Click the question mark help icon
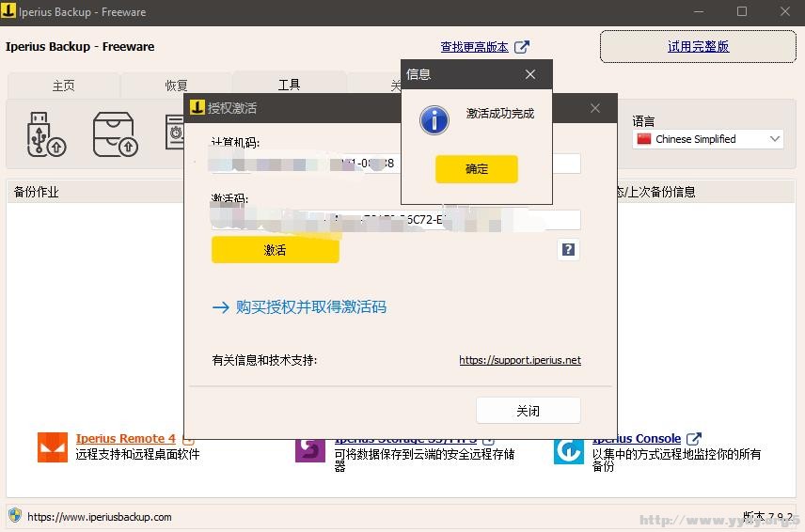805x532 pixels. click(568, 249)
